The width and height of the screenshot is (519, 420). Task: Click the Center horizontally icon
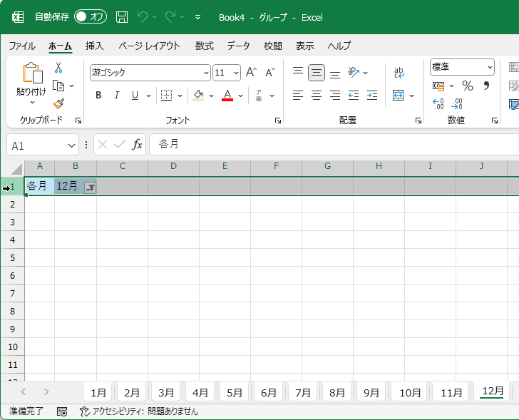pos(317,96)
